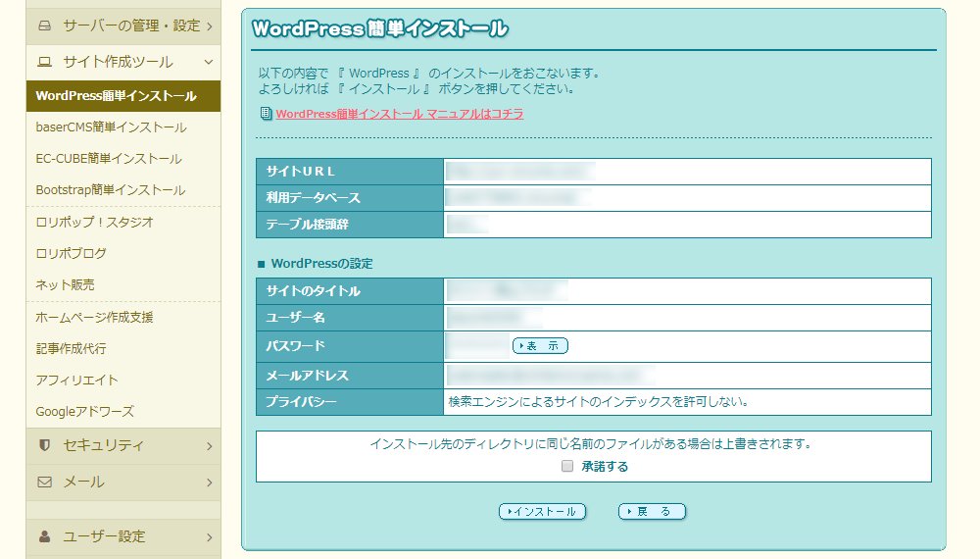The height and width of the screenshot is (559, 980).
Task: Click the person icon beside ユーザー設定
Action: point(44,536)
